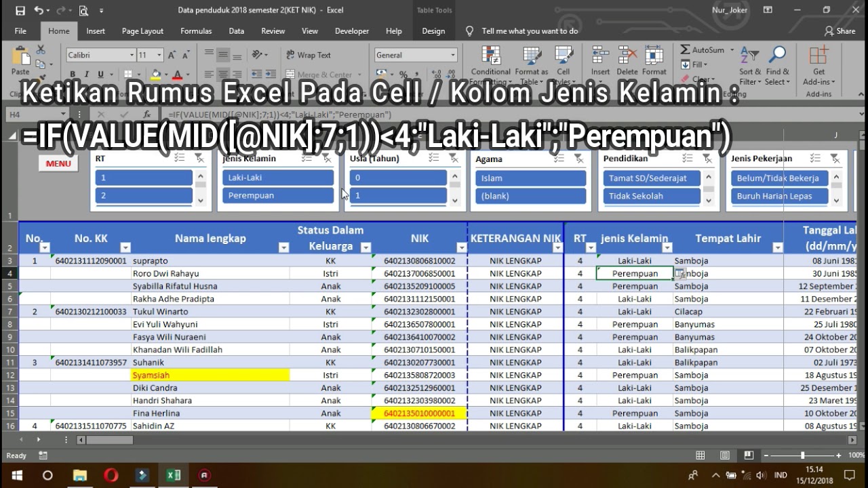The image size is (868, 488).
Task: Toggle Italic formatting
Action: [87, 75]
